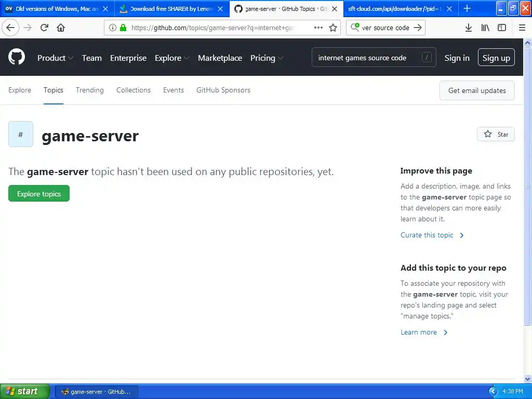Image resolution: width=532 pixels, height=399 pixels.
Task: Click the GitHub Octocat logo
Action: coord(16,57)
